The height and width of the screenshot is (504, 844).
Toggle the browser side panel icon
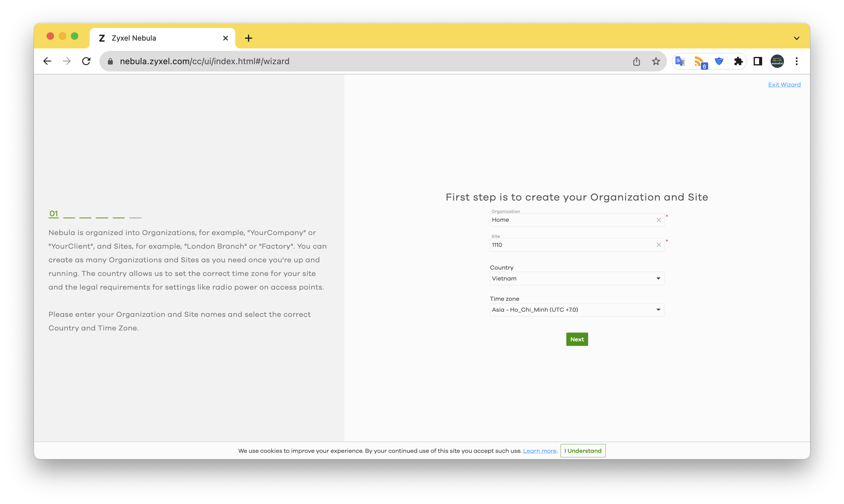(758, 61)
